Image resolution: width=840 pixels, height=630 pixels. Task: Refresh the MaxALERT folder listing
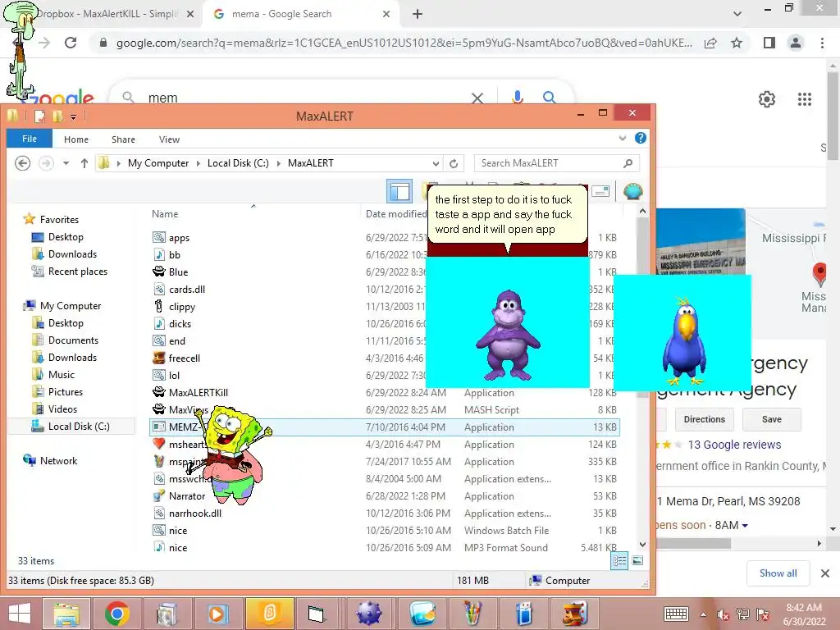point(454,163)
